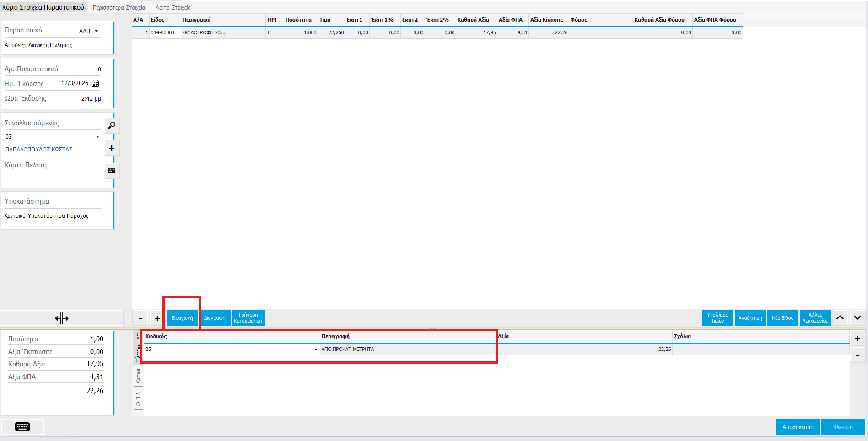Add a payment row with plus button
The height and width of the screenshot is (441, 868).
857,339
